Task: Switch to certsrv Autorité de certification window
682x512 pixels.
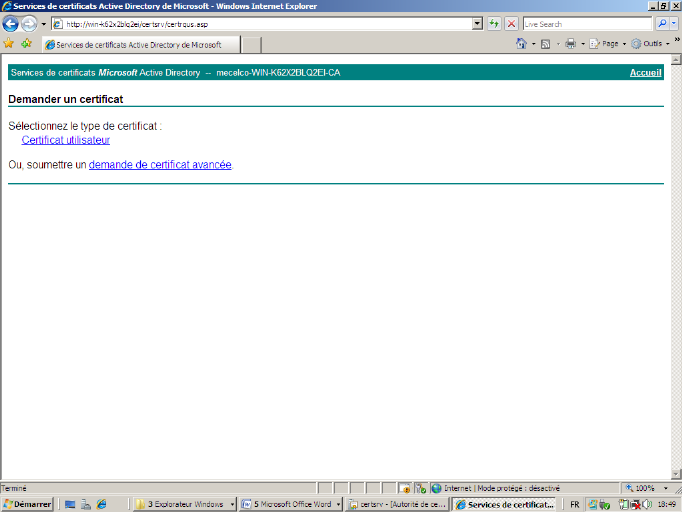Action: (398, 504)
